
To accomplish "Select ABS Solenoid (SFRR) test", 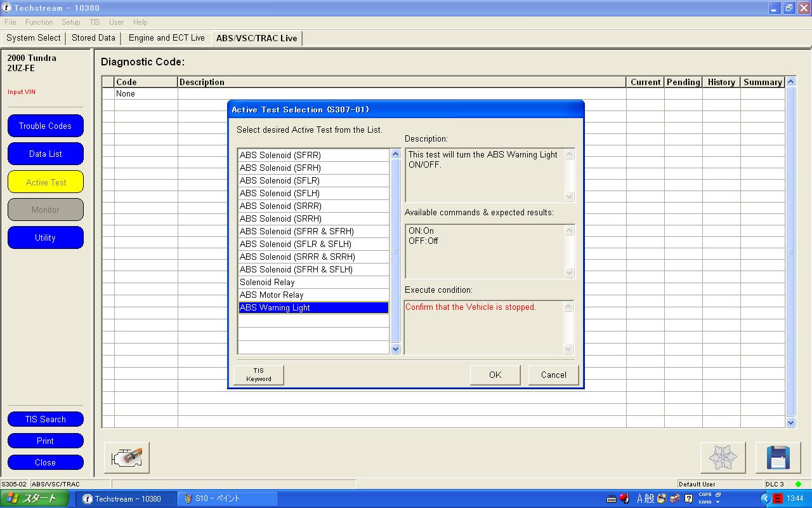I will click(x=313, y=155).
